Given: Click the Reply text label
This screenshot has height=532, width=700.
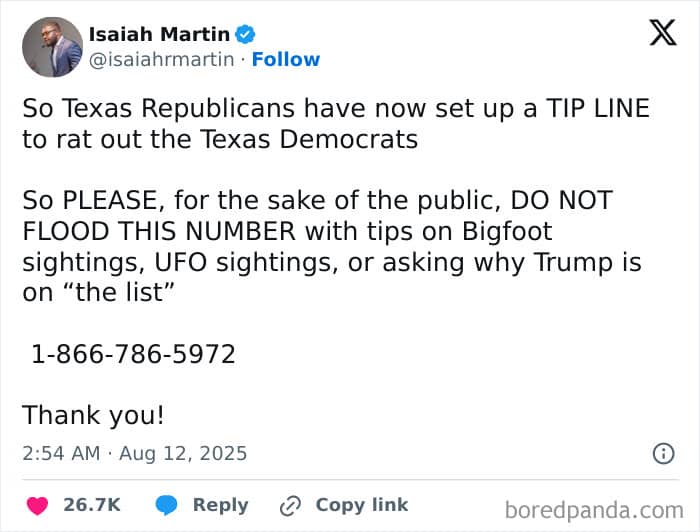Looking at the screenshot, I should [x=220, y=505].
